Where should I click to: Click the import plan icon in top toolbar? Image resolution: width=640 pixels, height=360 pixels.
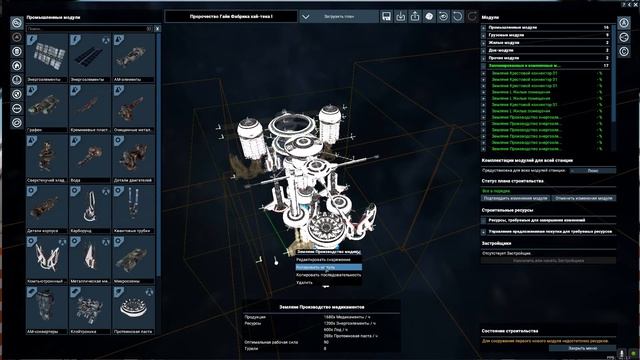pos(400,16)
